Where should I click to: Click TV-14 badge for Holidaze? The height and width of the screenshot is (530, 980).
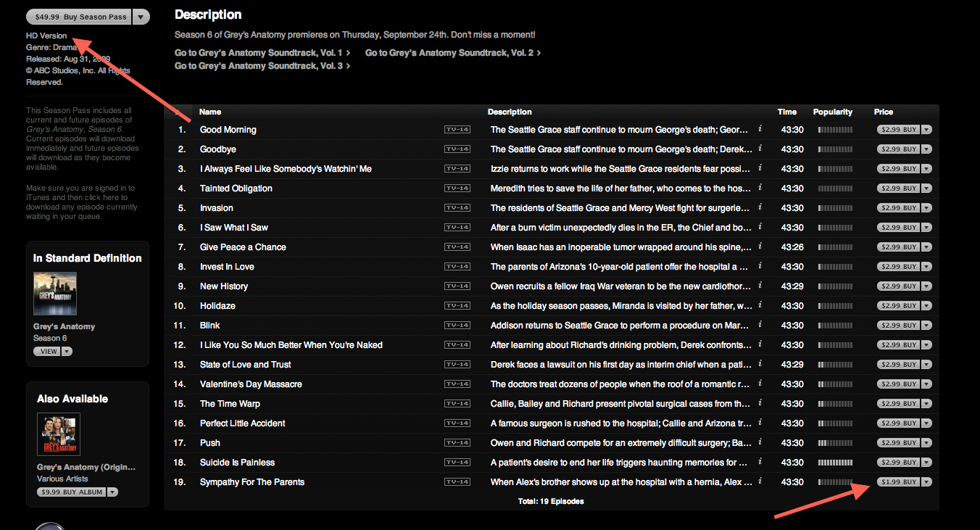pos(457,306)
